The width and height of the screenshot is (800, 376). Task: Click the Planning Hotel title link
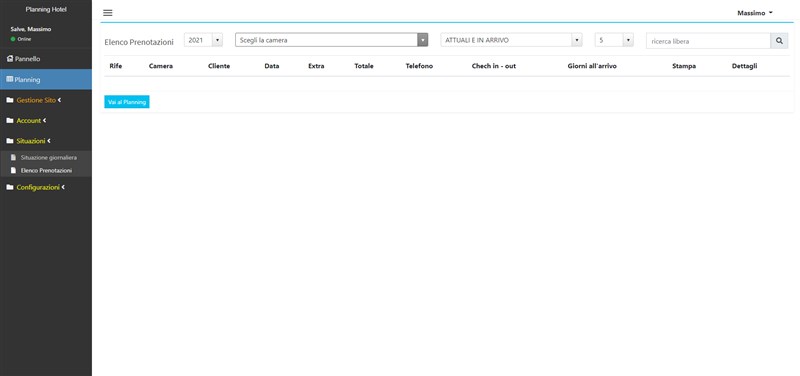(x=46, y=10)
